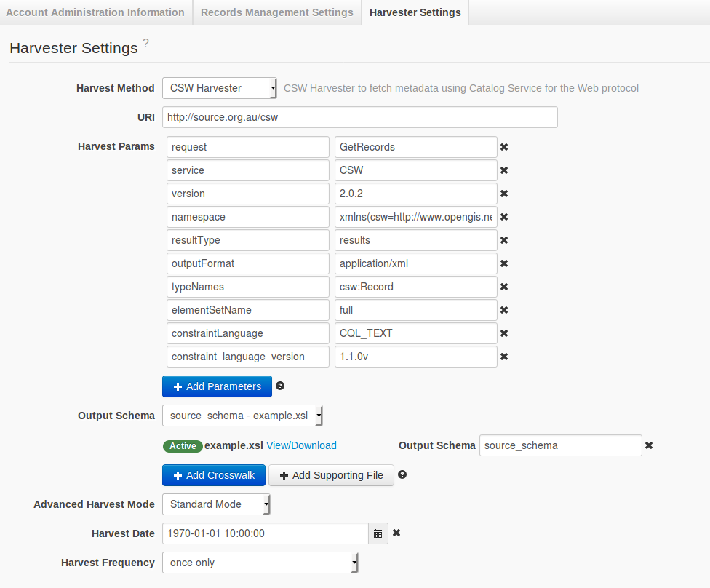The image size is (710, 588).
Task: Open the Harvest Method dropdown
Action: (219, 88)
